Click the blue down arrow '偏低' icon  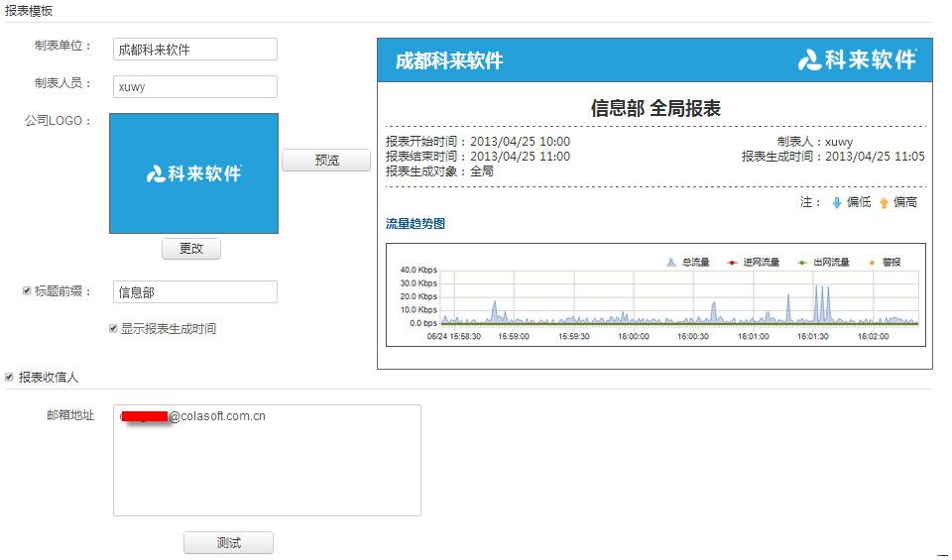[836, 202]
